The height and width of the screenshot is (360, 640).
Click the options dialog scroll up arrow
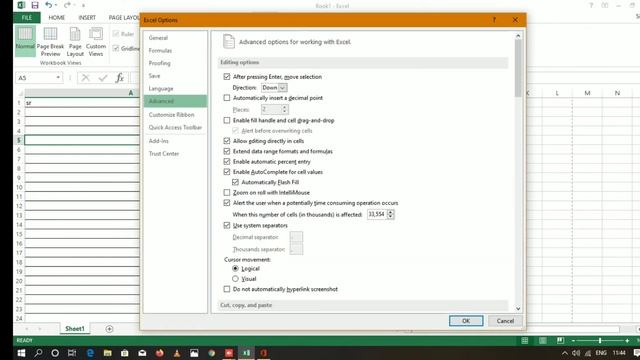[518, 36]
